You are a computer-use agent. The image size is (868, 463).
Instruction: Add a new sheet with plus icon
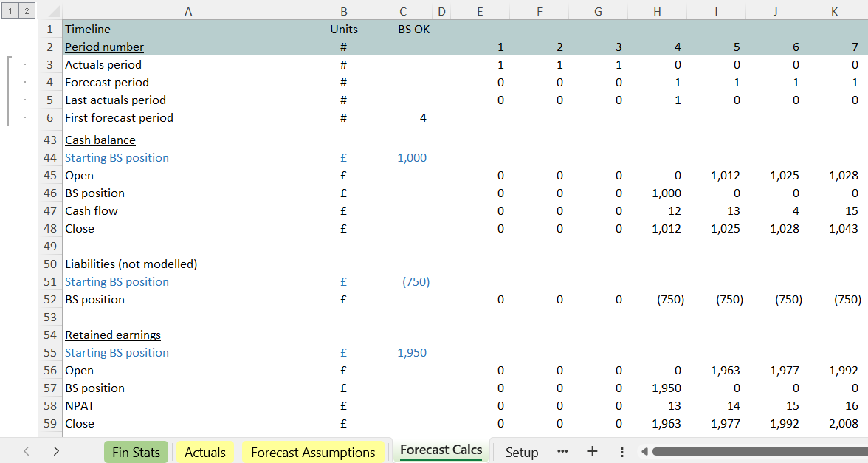coord(592,452)
